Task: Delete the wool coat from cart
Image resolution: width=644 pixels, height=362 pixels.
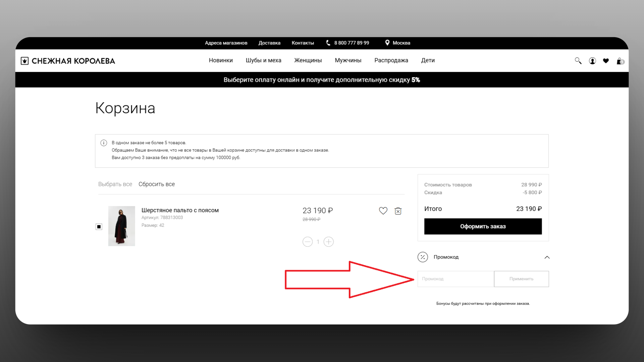Action: click(398, 211)
